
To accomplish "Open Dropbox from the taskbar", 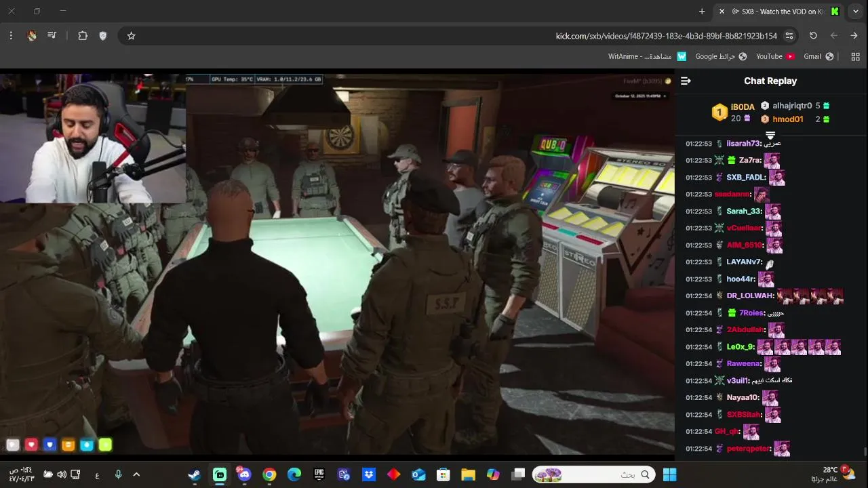I will pos(369,474).
